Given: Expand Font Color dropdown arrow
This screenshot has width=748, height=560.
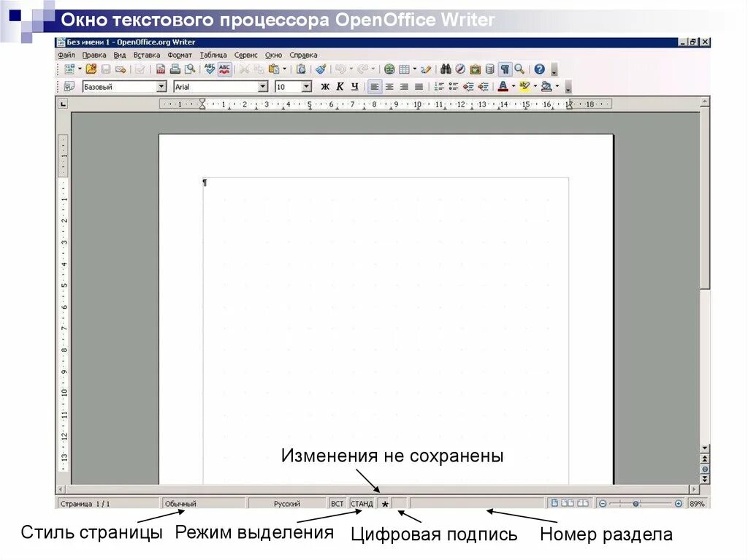Looking at the screenshot, I should [514, 86].
